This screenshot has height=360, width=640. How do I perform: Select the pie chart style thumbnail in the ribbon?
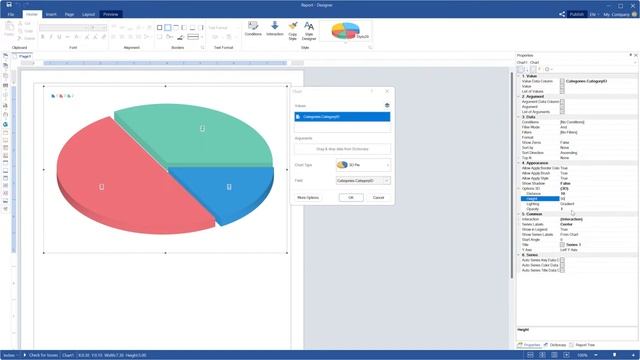[346, 31]
